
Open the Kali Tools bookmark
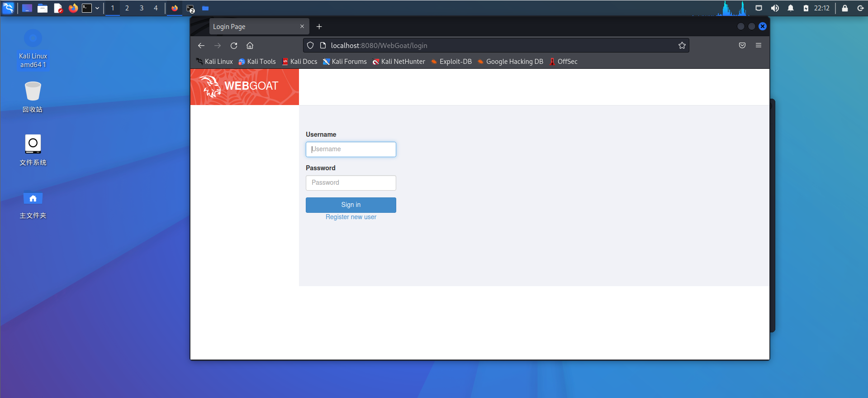pyautogui.click(x=257, y=62)
